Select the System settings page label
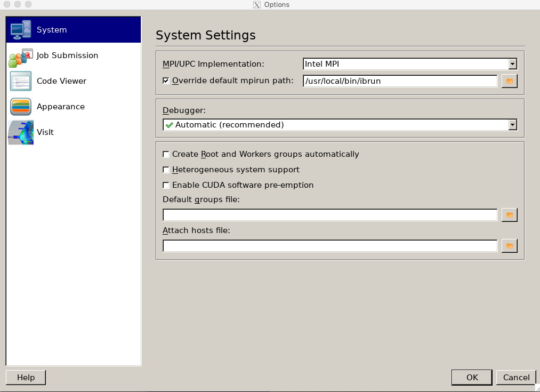 pos(52,30)
